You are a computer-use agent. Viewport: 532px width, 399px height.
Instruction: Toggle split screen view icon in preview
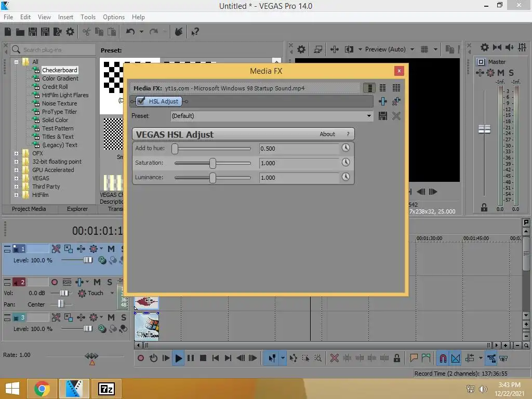(x=349, y=49)
